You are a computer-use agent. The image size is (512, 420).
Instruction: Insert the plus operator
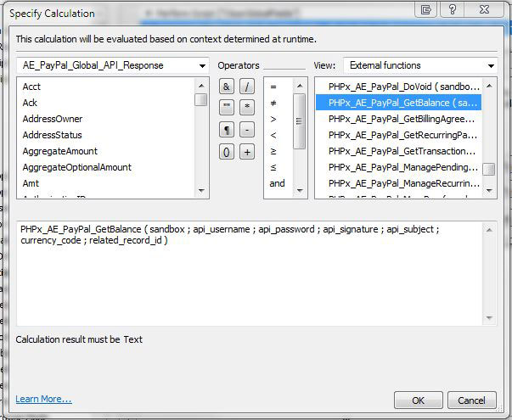tap(247, 152)
